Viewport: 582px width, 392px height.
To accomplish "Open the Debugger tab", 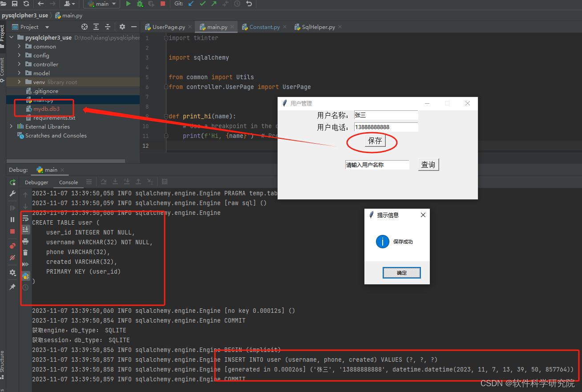I will [36, 182].
